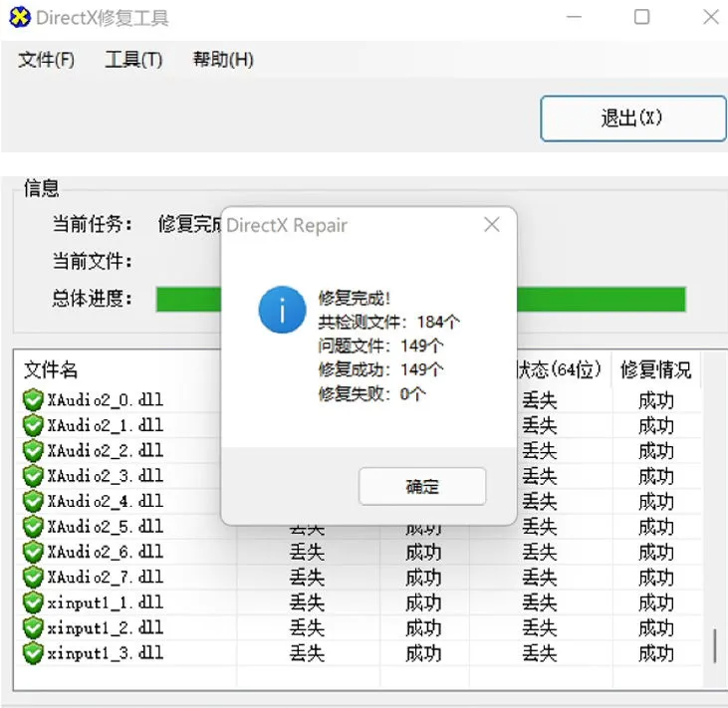The image size is (728, 708).
Task: Click the 共检测文件: 184个 line
Action: 389,322
